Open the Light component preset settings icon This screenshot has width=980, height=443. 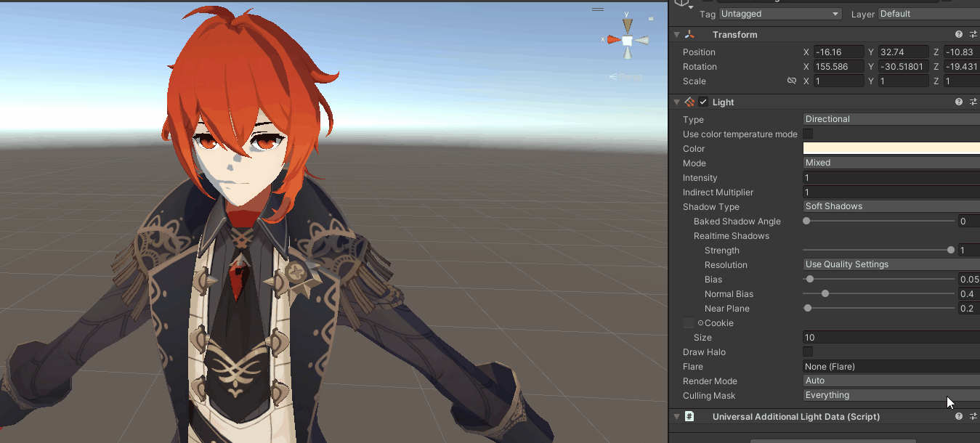pos(973,102)
